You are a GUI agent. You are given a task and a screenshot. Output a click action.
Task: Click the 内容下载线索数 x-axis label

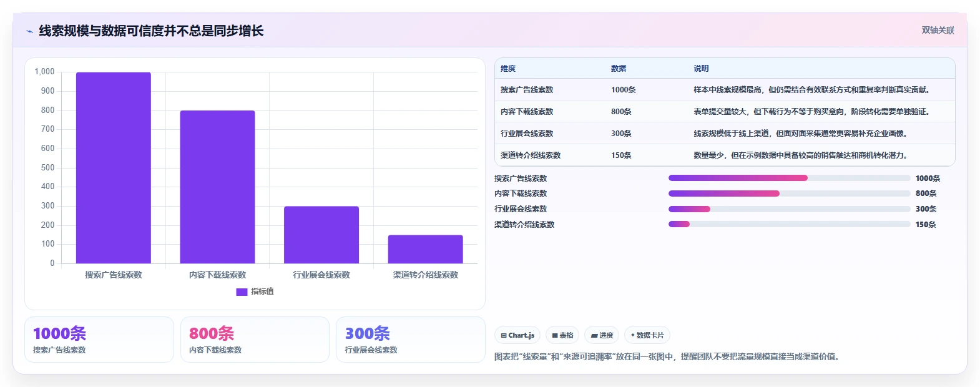click(217, 275)
